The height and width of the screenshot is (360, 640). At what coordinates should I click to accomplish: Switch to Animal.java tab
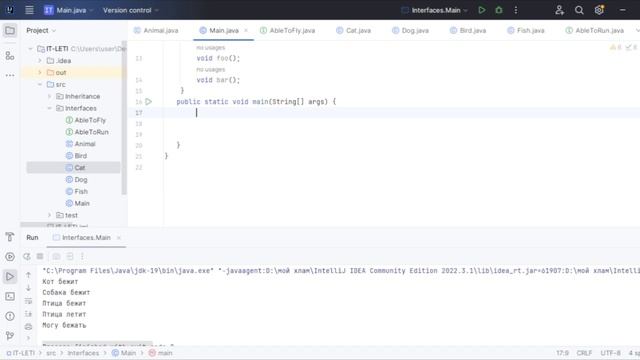coord(156,31)
